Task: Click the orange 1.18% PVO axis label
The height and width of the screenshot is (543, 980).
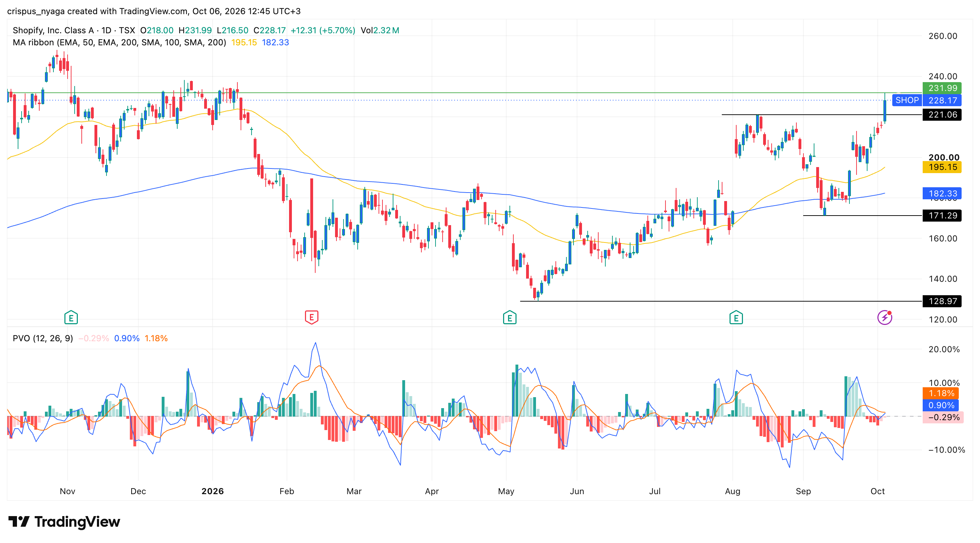Action: point(940,393)
